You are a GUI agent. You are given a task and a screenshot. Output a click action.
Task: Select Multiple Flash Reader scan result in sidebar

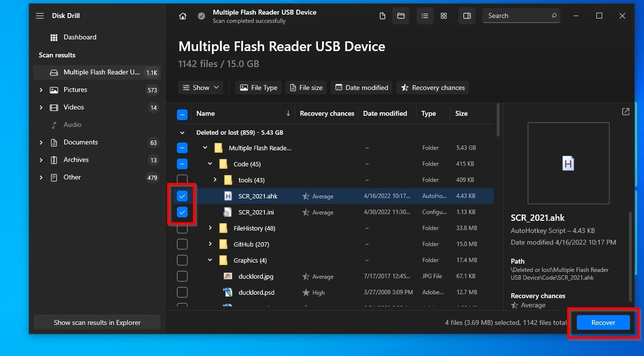pos(97,72)
